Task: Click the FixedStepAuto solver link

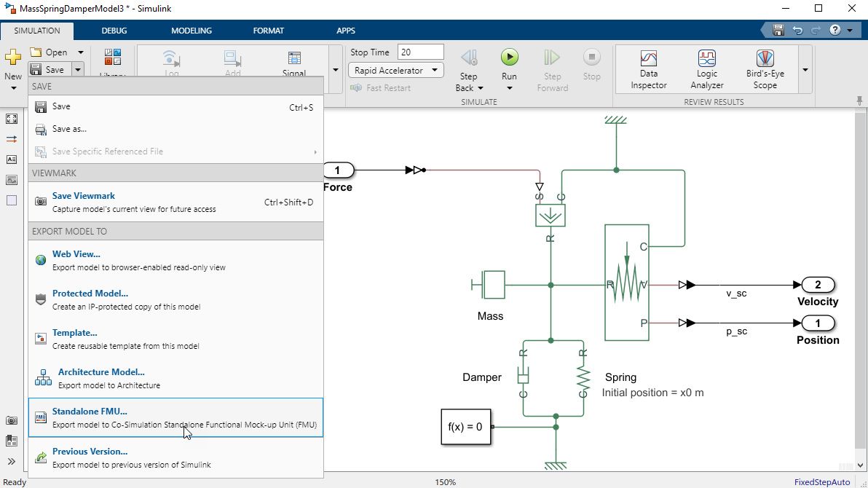Action: [x=821, y=482]
